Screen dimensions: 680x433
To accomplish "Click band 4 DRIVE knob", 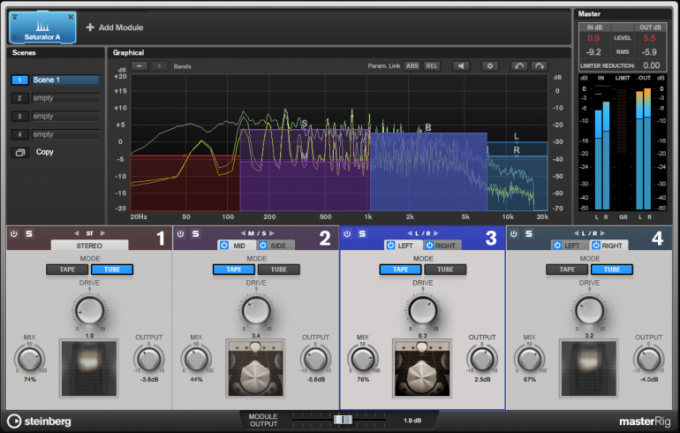I will click(x=589, y=311).
